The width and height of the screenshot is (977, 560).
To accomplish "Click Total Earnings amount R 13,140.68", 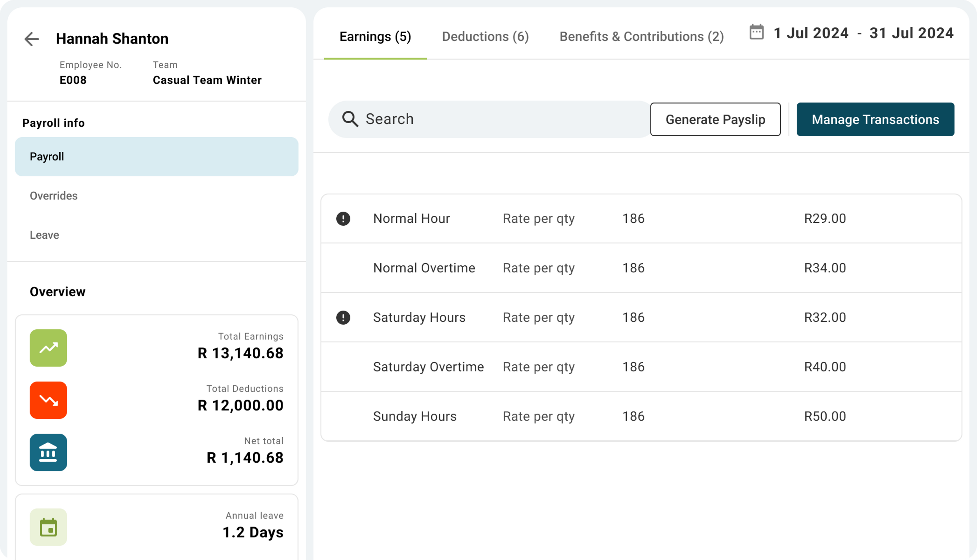I will tap(240, 353).
